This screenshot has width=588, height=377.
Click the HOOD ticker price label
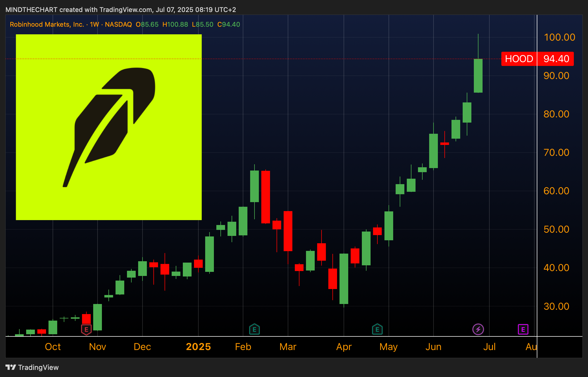(x=519, y=59)
